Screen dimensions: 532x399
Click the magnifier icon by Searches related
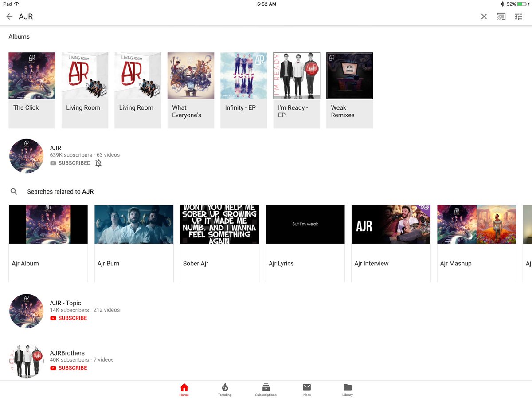click(14, 191)
